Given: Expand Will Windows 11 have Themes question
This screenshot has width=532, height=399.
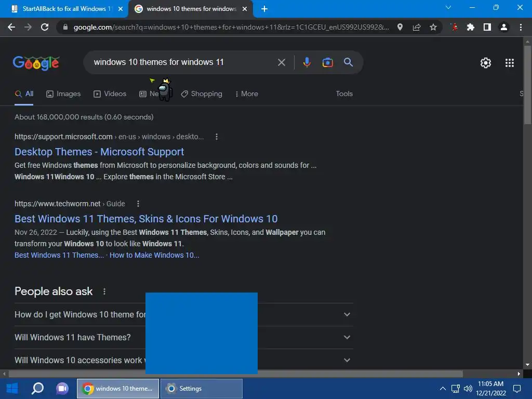Looking at the screenshot, I should pyautogui.click(x=183, y=337).
